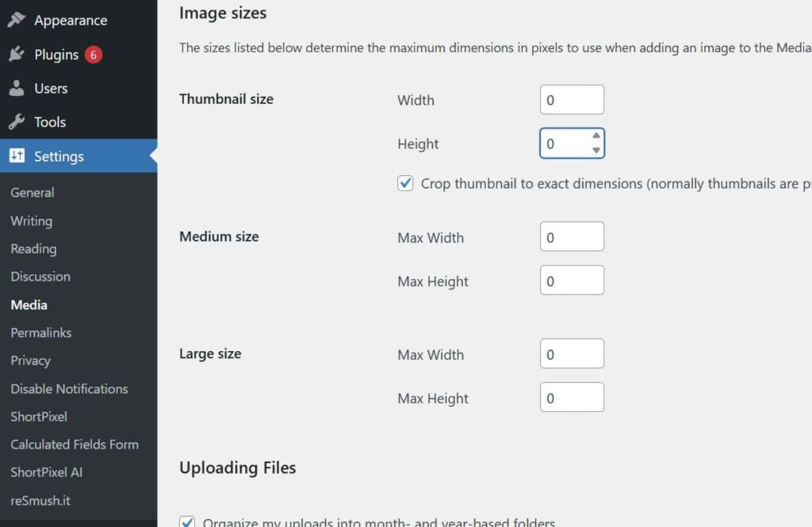Open reSmush.it settings link
The height and width of the screenshot is (527, 812).
tap(40, 501)
